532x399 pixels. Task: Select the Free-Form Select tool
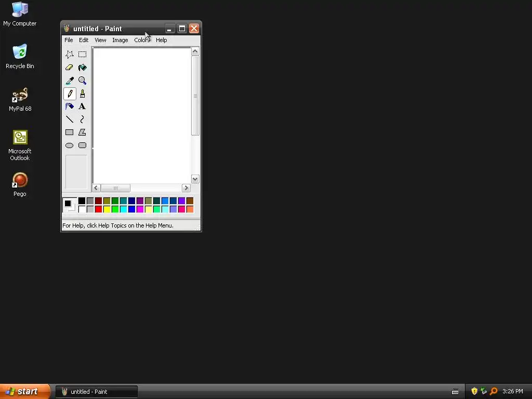70,54
